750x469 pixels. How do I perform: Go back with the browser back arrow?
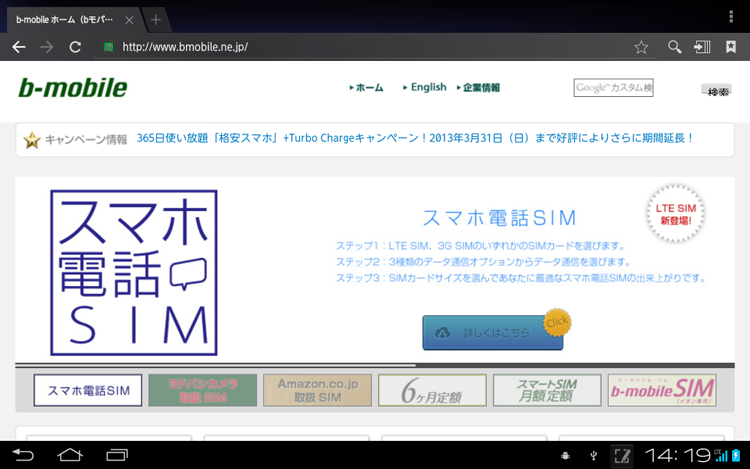tap(19, 47)
